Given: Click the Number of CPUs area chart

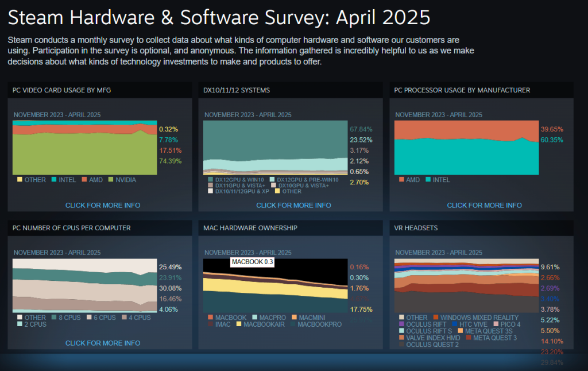Looking at the screenshot, I should pos(85,285).
